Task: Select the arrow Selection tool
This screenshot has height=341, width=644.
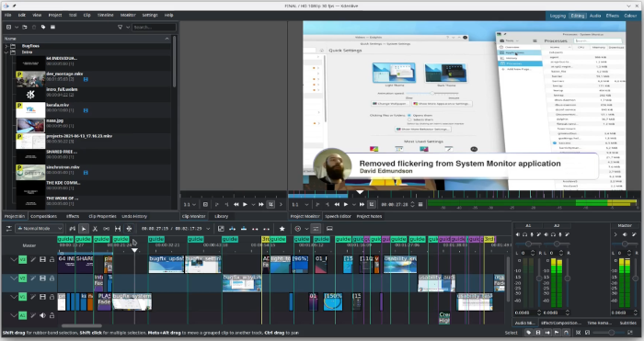Action: (x=84, y=229)
